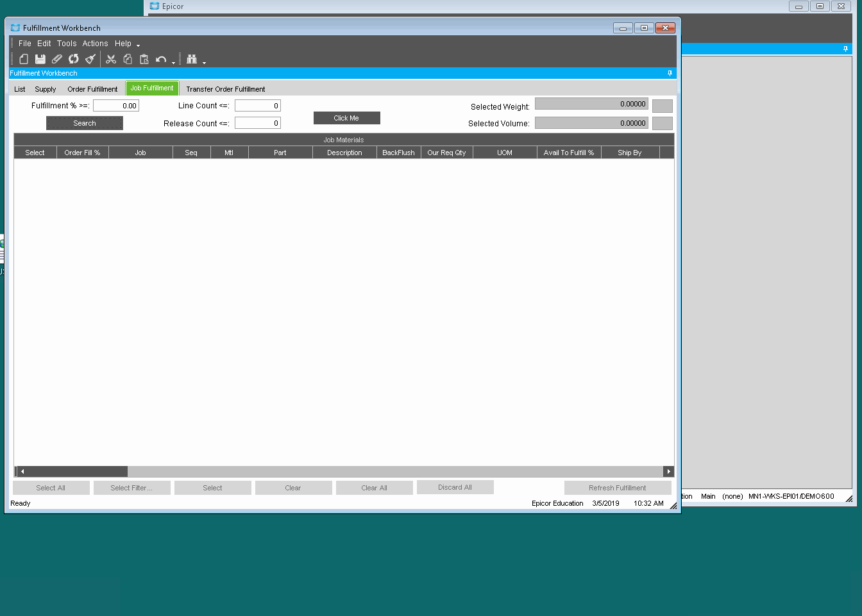Click the box beside Selected Weight
This screenshot has width=862, height=616.
pyautogui.click(x=663, y=106)
